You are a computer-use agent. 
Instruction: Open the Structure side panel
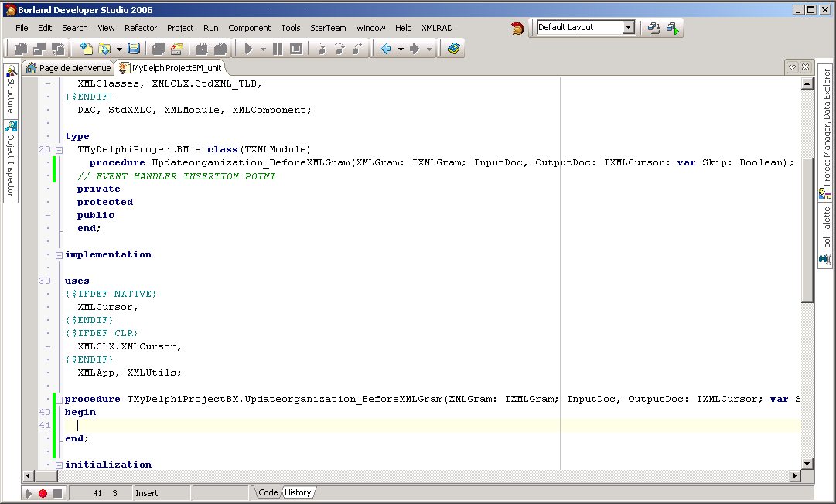click(x=11, y=90)
